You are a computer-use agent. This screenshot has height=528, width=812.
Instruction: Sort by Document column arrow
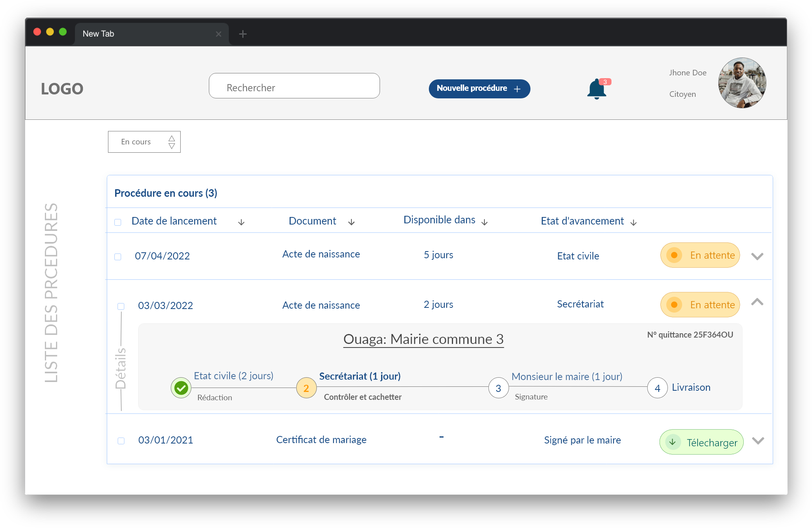point(351,222)
